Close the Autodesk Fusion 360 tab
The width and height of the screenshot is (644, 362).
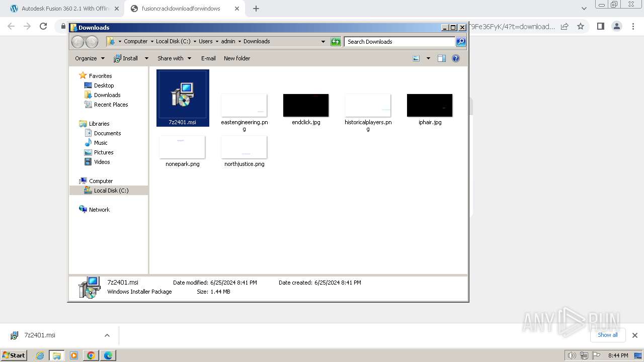coord(116,9)
